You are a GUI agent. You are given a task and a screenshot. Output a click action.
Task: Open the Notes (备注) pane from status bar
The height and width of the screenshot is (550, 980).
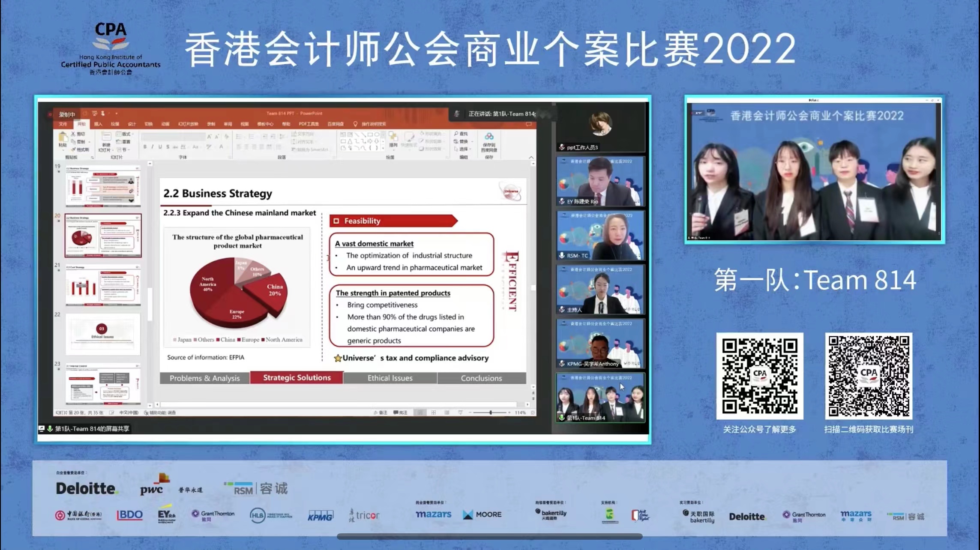tap(380, 412)
